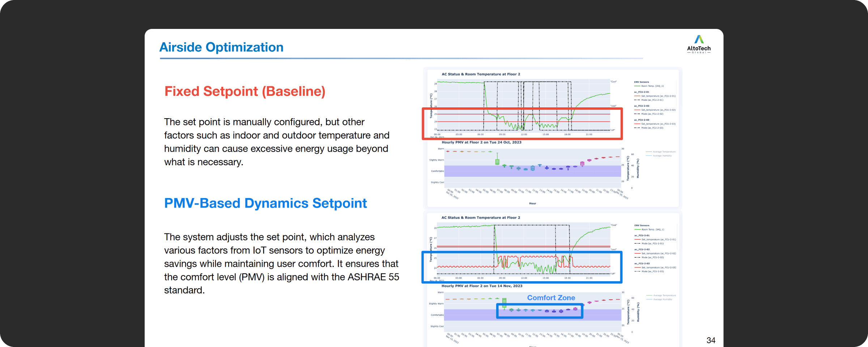
Task: Click the 12:00 tick label on the Oct 24 AC status chart
Action: (x=524, y=134)
